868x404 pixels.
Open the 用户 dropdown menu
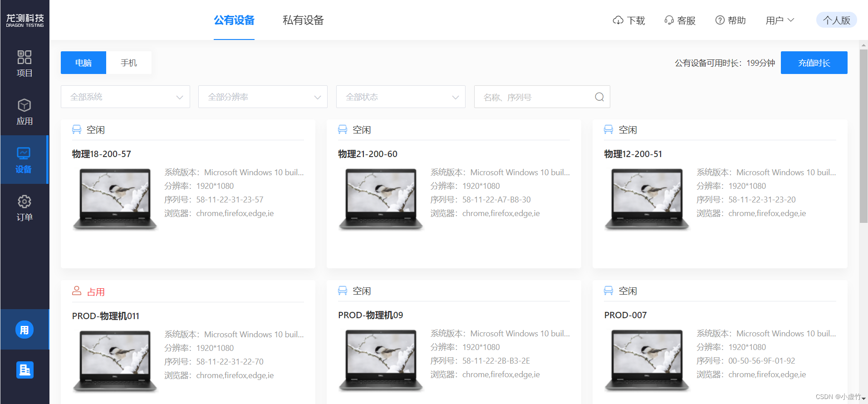pos(780,20)
